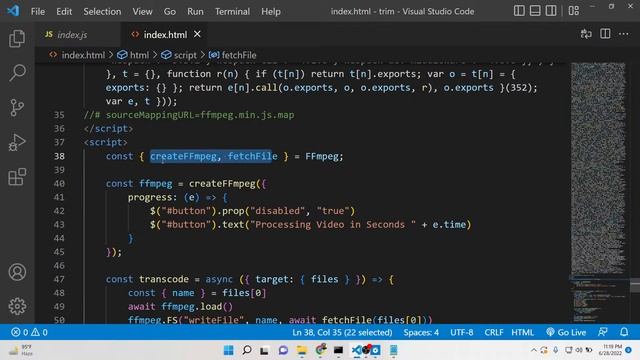Open the terminal app on the taskbar
640x360 pixels.
pos(338,350)
